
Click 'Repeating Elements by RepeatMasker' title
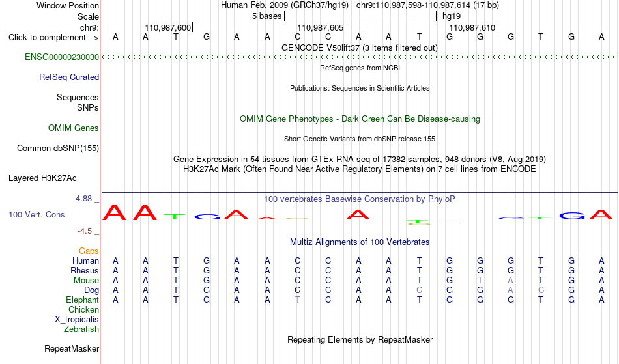pyautogui.click(x=360, y=340)
